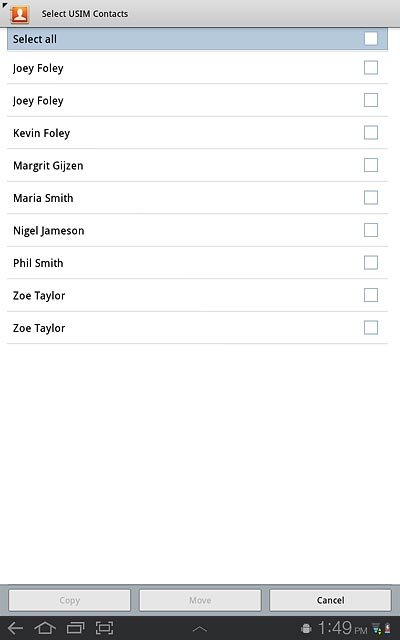Image resolution: width=400 pixels, height=640 pixels.
Task: Show recent apps with the overlapping windows icon
Action: (75, 628)
